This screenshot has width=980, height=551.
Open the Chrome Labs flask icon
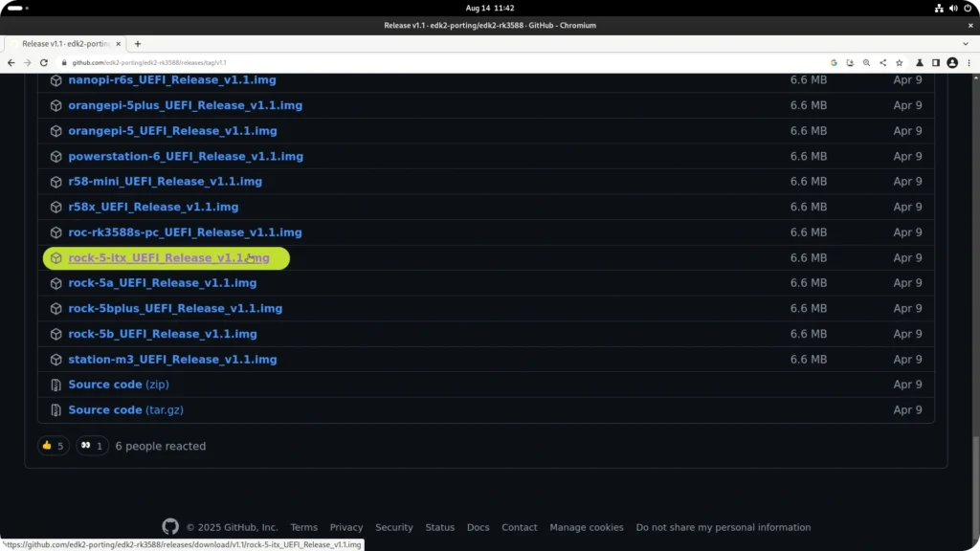click(920, 62)
